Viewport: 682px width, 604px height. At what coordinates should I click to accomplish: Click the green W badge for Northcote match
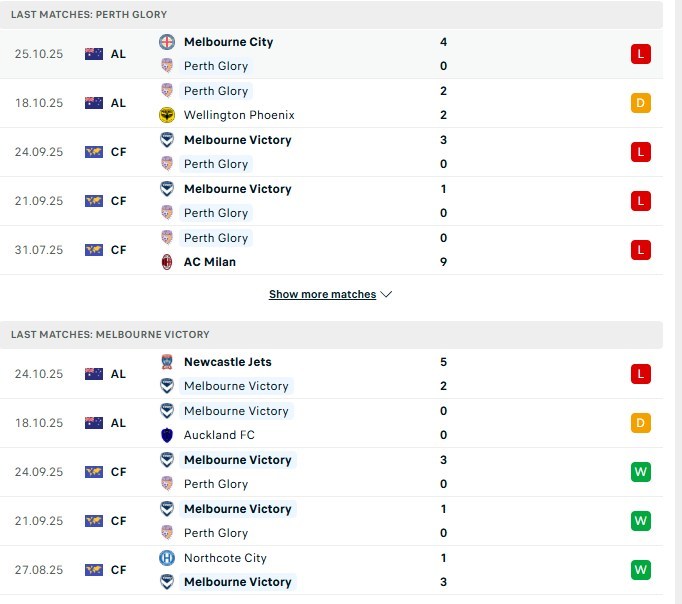tap(641, 570)
